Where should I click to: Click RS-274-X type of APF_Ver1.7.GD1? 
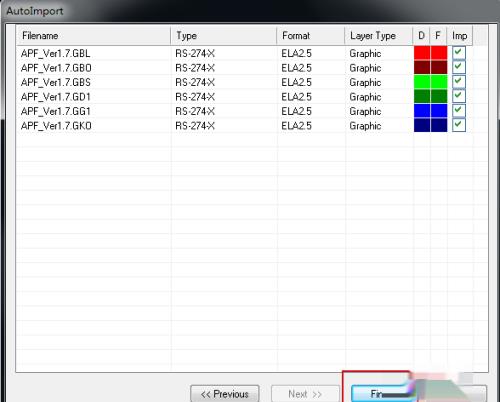click(195, 97)
